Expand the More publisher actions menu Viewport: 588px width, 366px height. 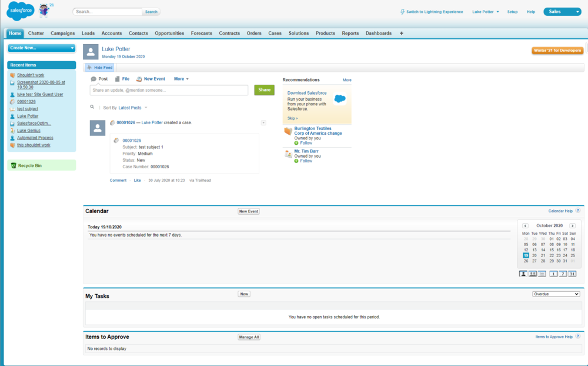point(181,79)
